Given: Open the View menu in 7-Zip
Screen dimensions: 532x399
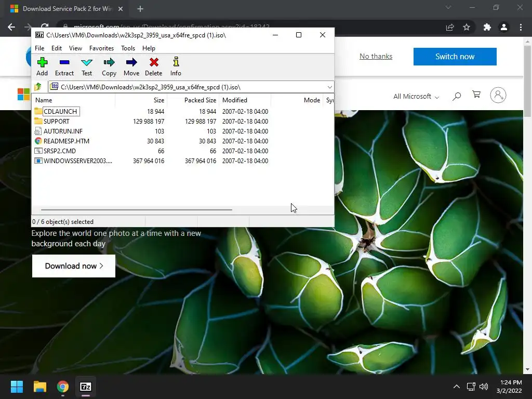Looking at the screenshot, I should [75, 48].
